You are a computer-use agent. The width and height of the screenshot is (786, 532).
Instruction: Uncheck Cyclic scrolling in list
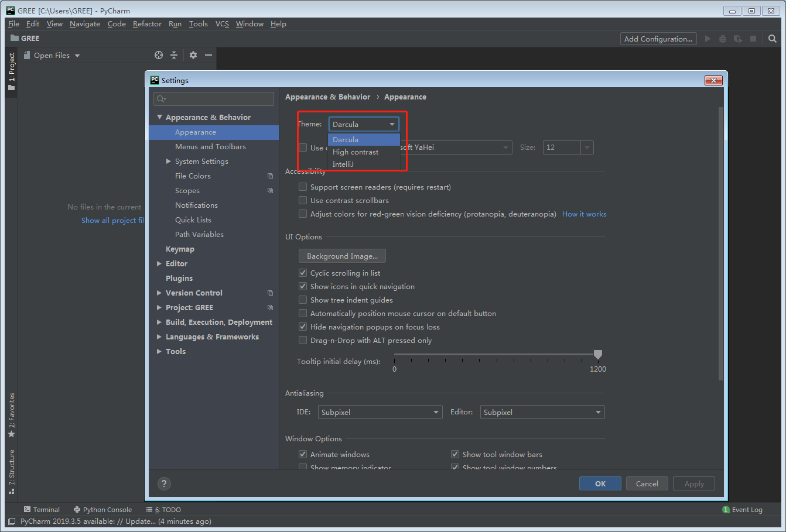[x=303, y=273]
